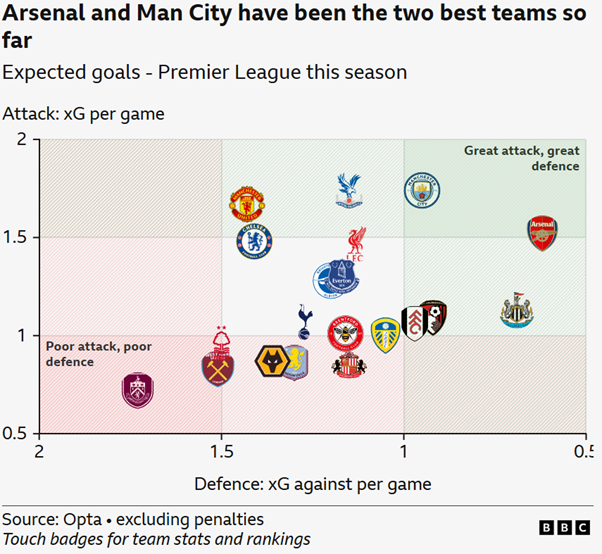This screenshot has height=554, width=602.
Task: Click the BBC logo
Action: tap(564, 527)
